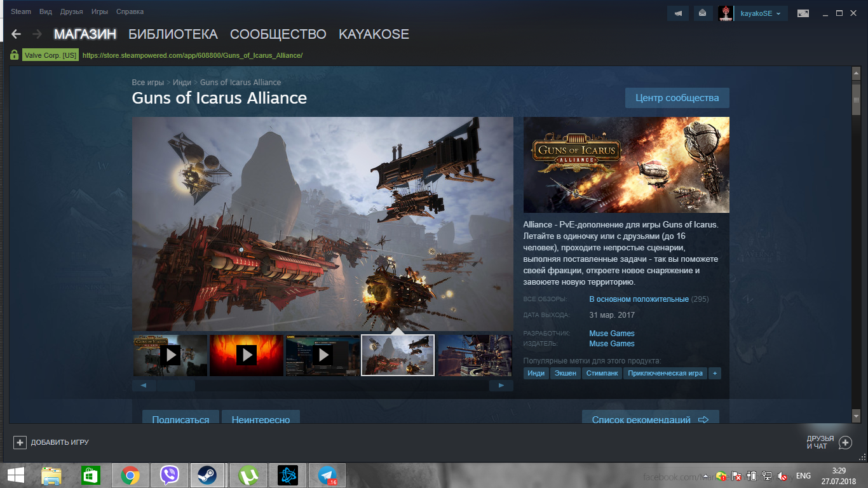Click the plus icon to add game
Screen dimensions: 868x488
coord(20,442)
